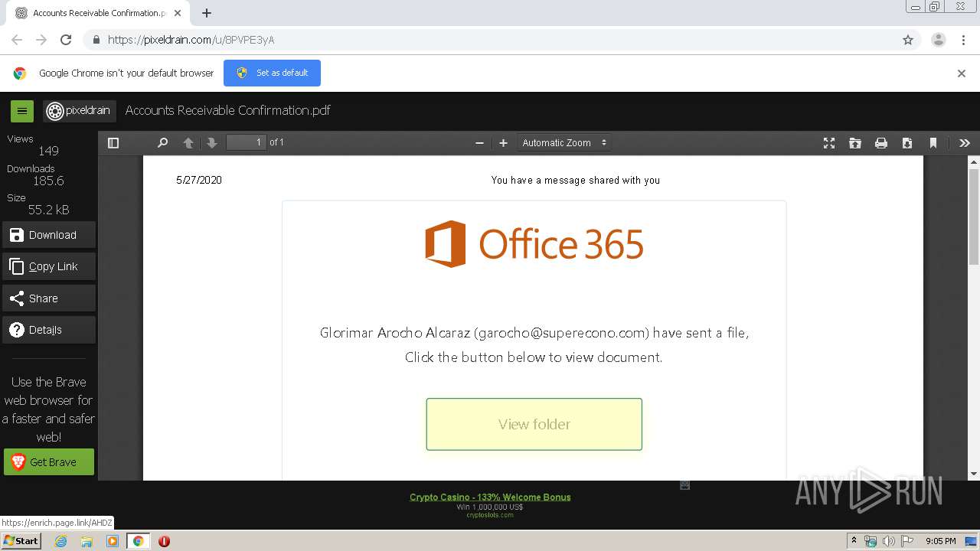
Task: Open Windows Media Player from taskbar
Action: pos(113,541)
